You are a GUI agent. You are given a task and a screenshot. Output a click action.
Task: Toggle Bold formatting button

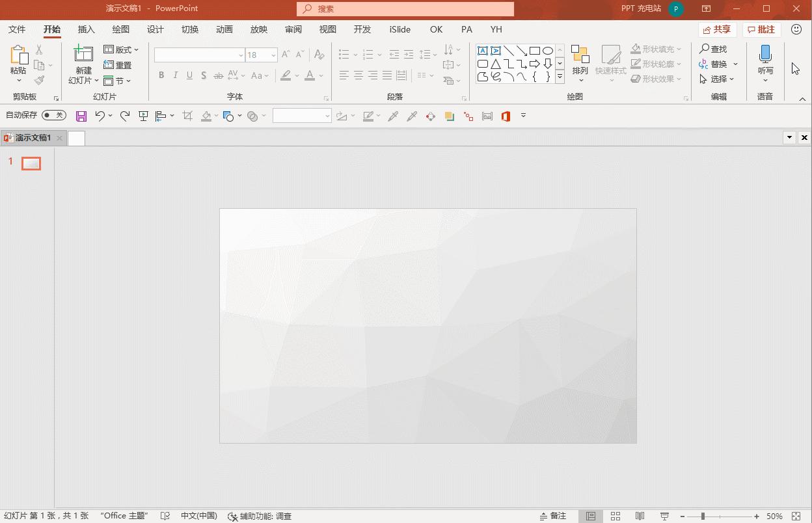[x=161, y=75]
